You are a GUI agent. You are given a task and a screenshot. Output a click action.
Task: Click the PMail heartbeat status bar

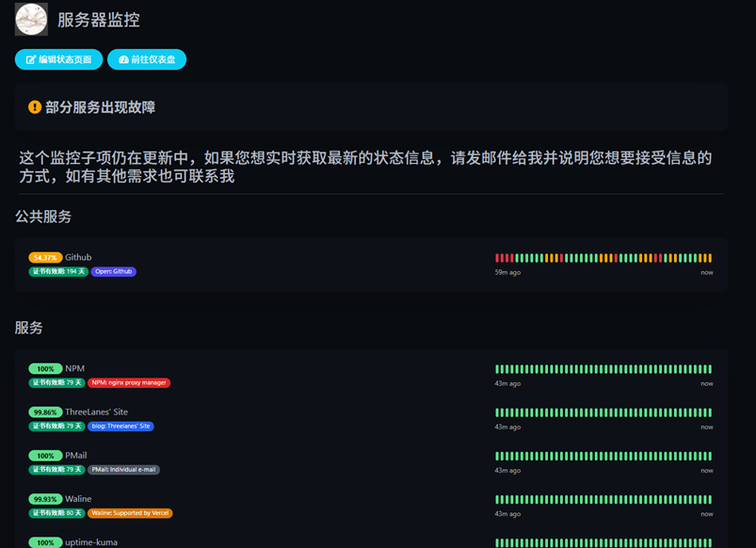point(603,456)
